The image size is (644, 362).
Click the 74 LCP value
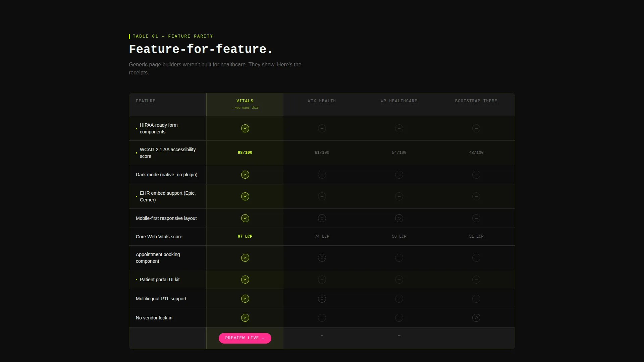click(322, 236)
